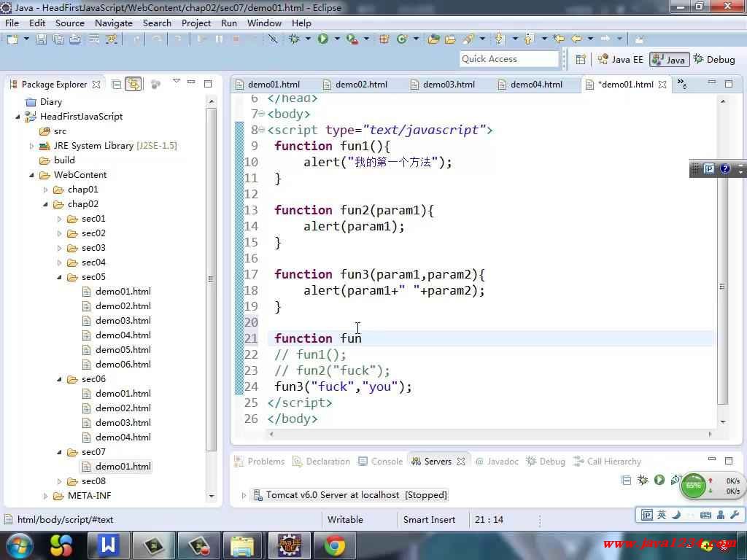Open the Word taskbar icon
The width and height of the screenshot is (747, 560).
tap(108, 545)
